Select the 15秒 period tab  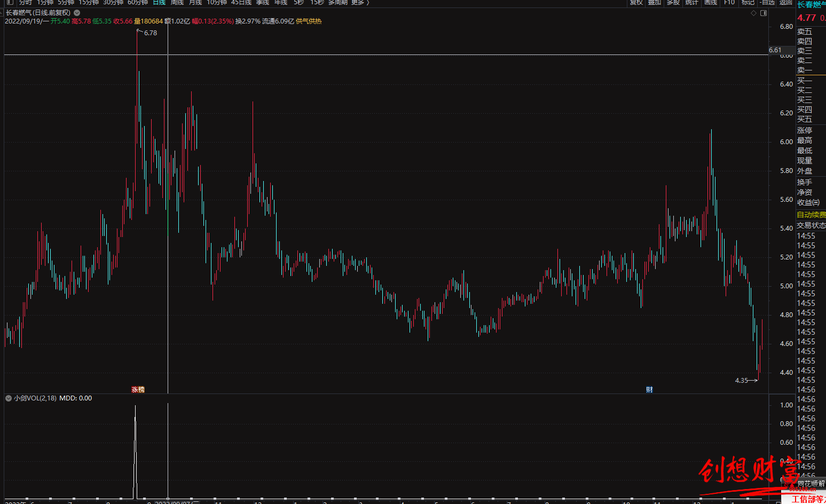[317, 3]
